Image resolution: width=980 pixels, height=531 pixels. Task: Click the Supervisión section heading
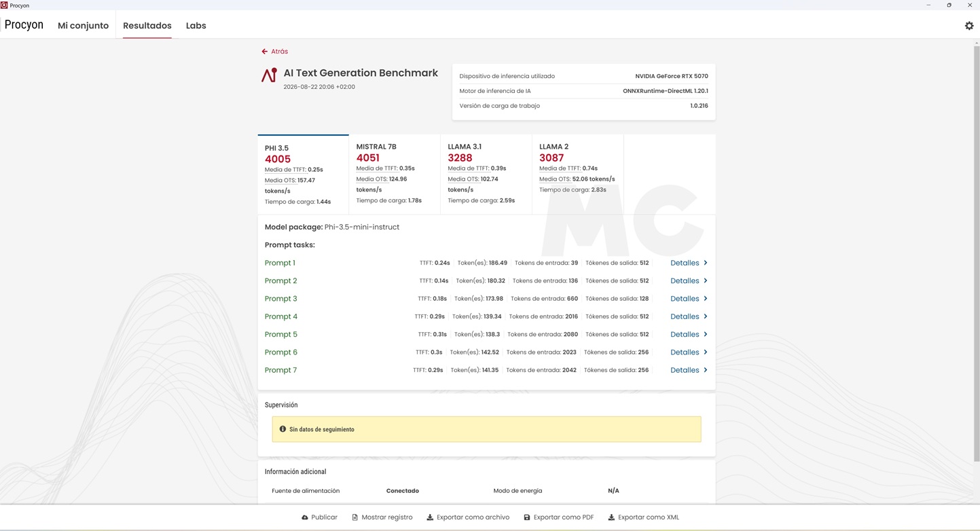tap(281, 405)
